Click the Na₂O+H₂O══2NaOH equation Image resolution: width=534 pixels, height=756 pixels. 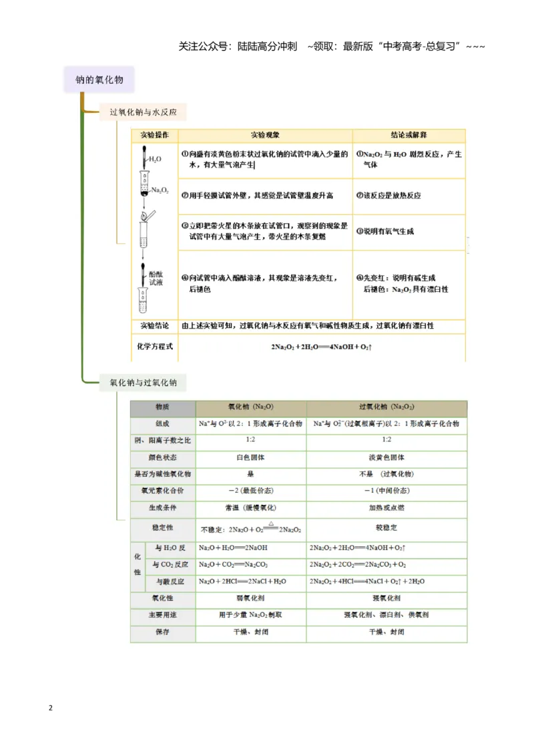click(x=233, y=548)
